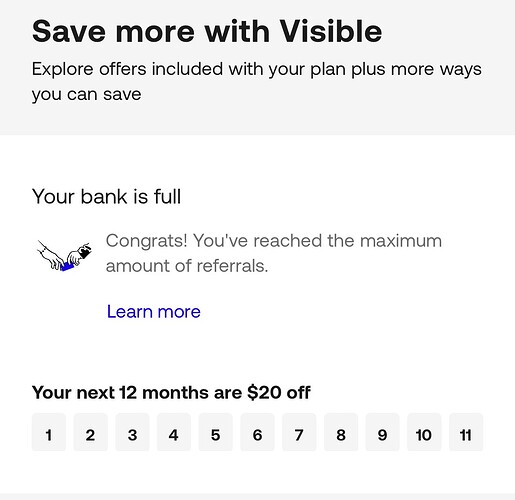This screenshot has height=500, width=515.
Task: Select month 5 discount tile
Action: (216, 432)
